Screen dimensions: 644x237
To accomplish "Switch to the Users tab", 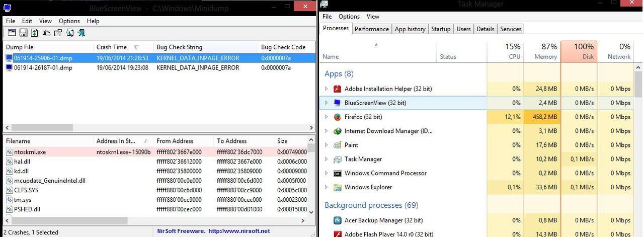I will pos(463,29).
